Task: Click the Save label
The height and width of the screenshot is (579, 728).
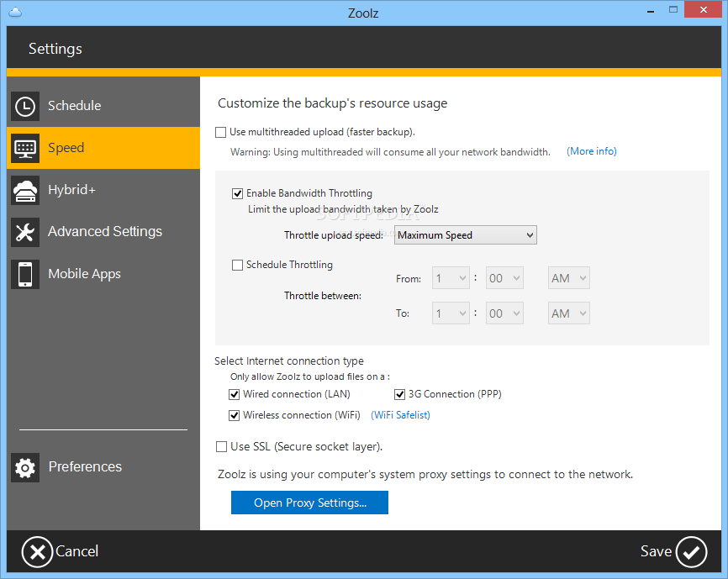Action: (x=656, y=551)
